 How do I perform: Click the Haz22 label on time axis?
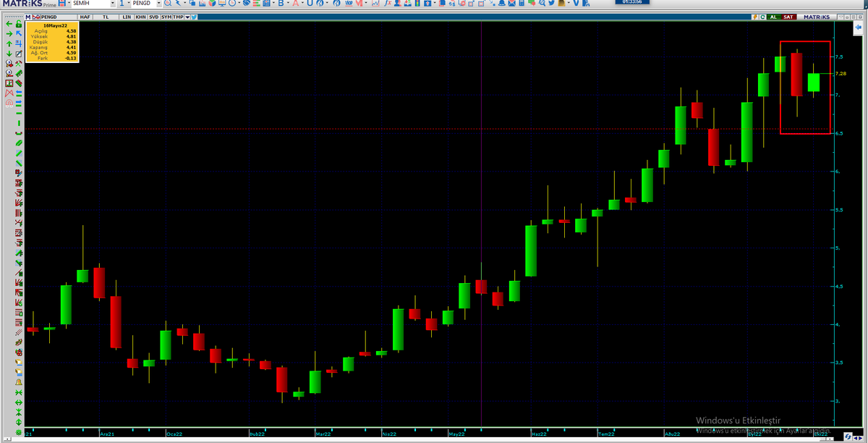[539, 434]
